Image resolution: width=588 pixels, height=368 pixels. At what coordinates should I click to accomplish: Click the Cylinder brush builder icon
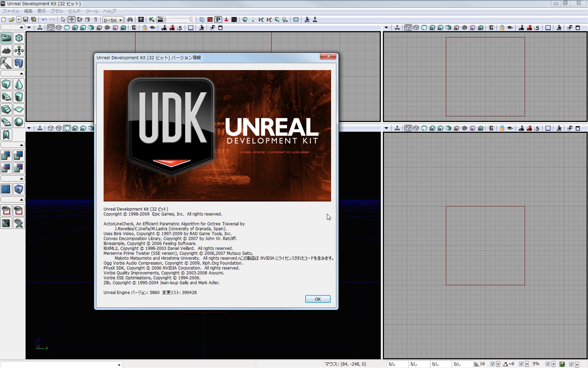tap(19, 97)
